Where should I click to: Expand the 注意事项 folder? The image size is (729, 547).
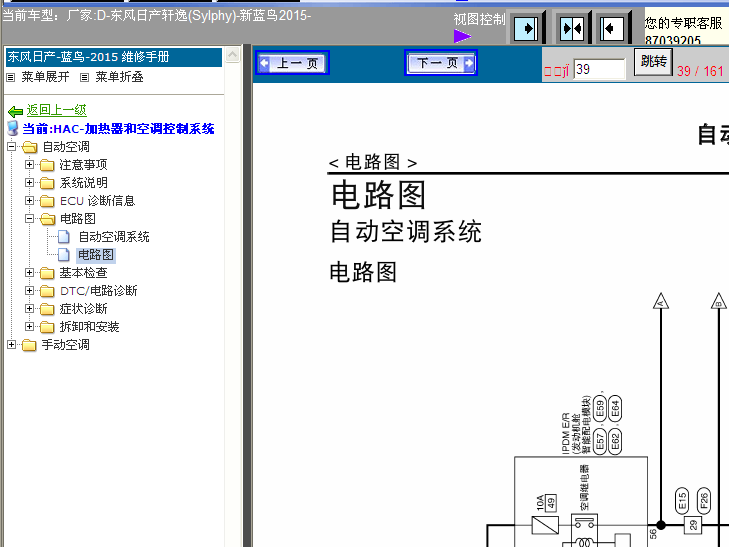point(29,165)
